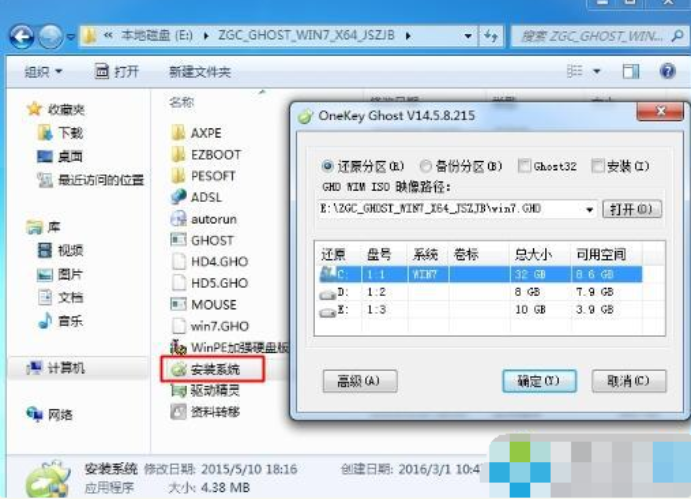
Task: Select the GHOST application icon
Action: (x=178, y=240)
